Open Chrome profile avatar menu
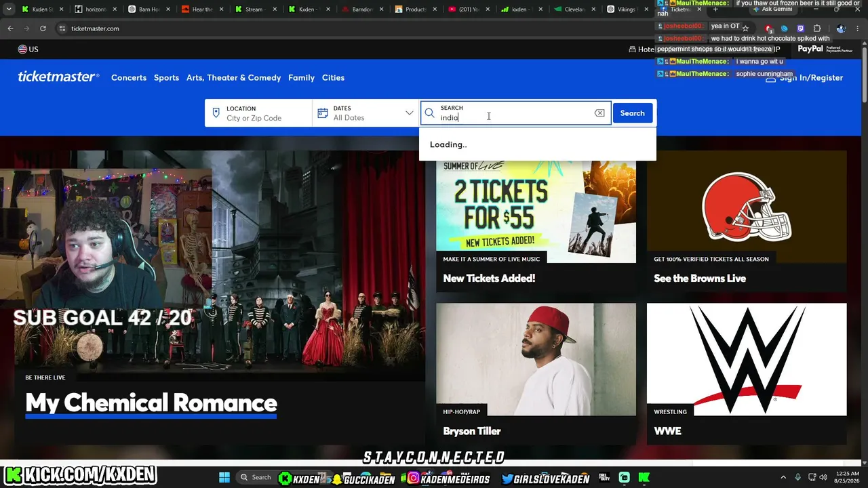 841,28
